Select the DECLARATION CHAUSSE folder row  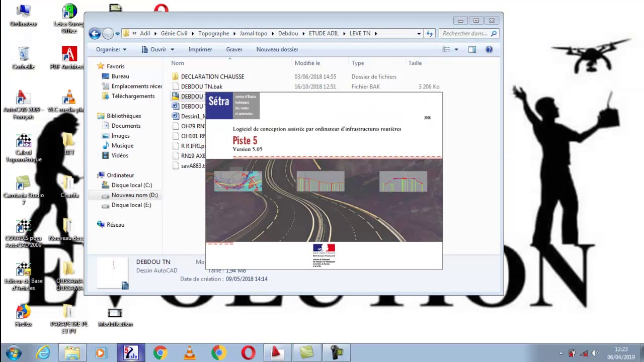click(306, 76)
